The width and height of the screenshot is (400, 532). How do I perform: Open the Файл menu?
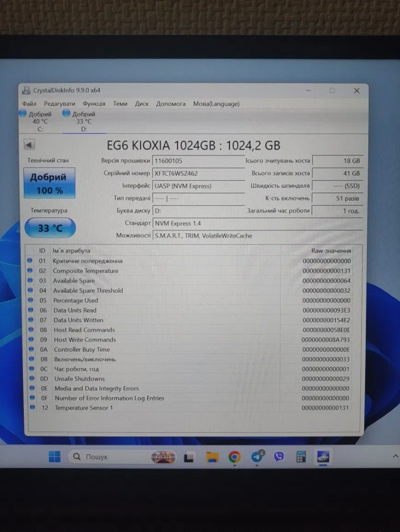coord(29,104)
